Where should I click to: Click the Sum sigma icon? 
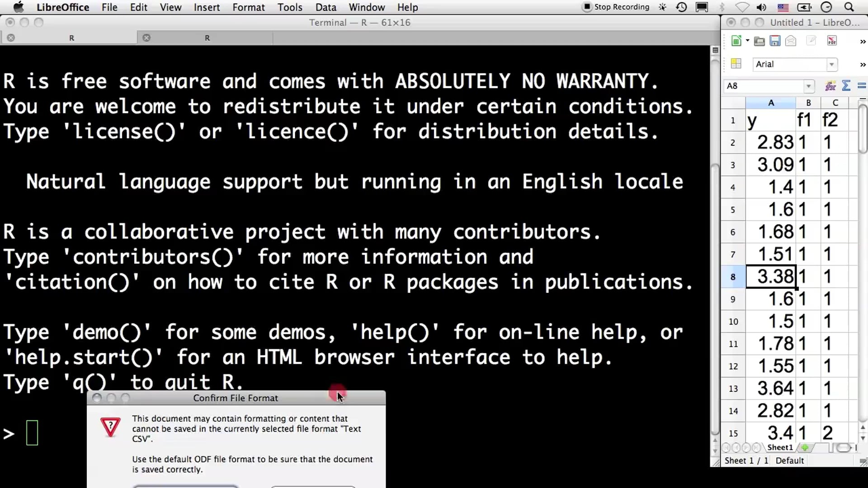[846, 86]
